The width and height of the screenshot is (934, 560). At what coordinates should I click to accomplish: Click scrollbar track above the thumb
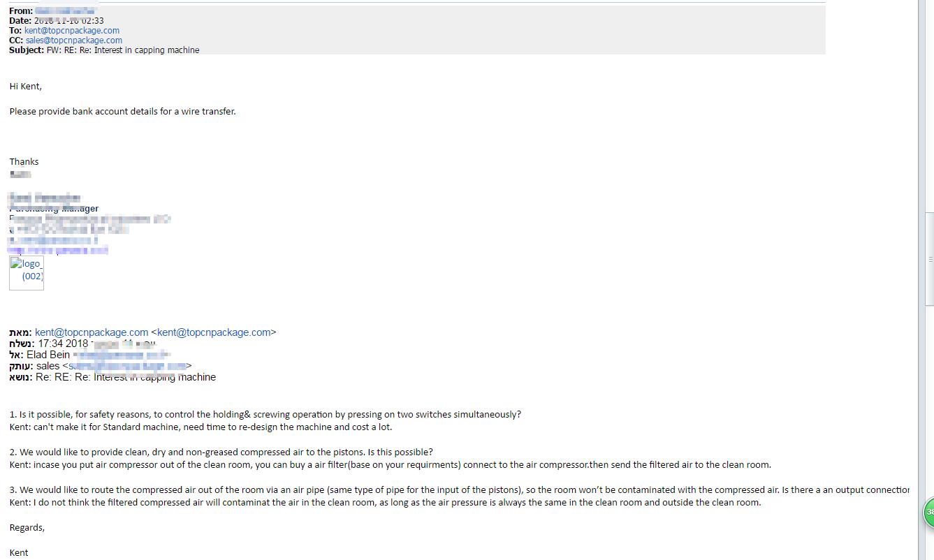(930, 105)
